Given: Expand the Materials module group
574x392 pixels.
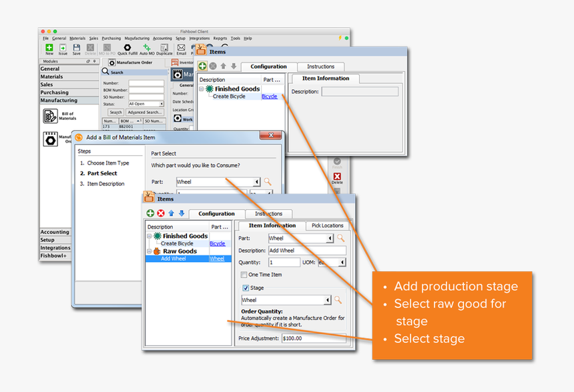Looking at the screenshot, I should [69, 77].
